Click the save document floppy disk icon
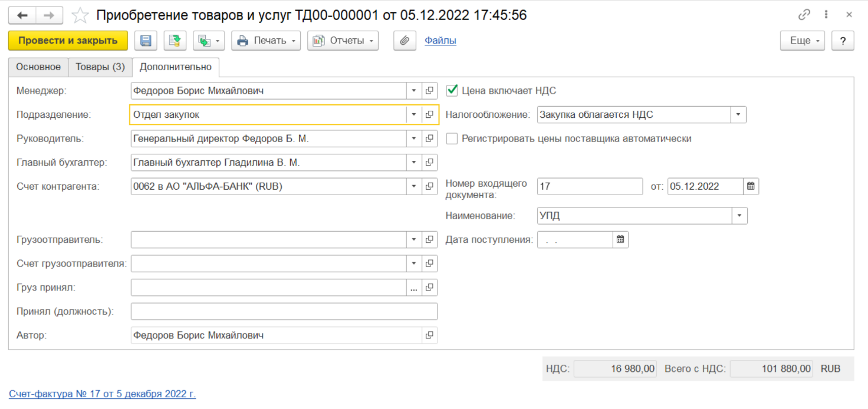The image size is (868, 409). pos(146,41)
